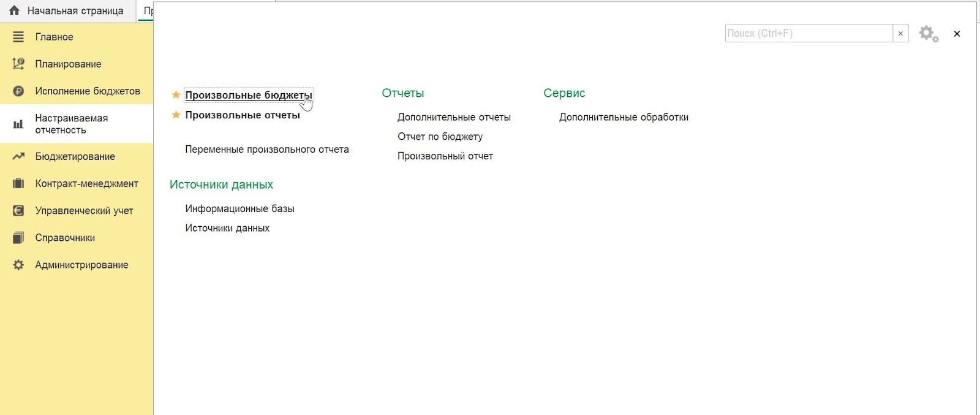The height and width of the screenshot is (415, 980).
Task: Open Информационные базы link
Action: pos(239,209)
